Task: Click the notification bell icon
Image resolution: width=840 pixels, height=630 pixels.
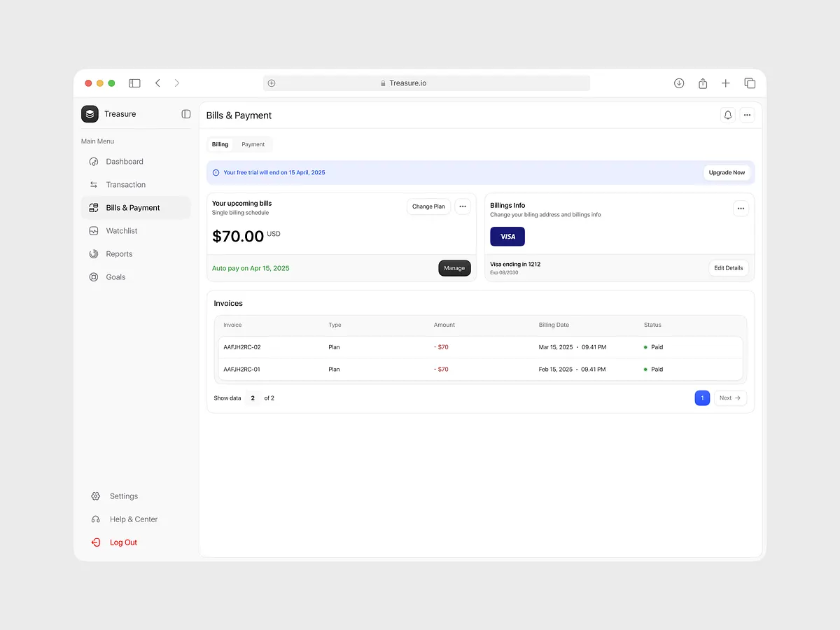Action: point(727,115)
